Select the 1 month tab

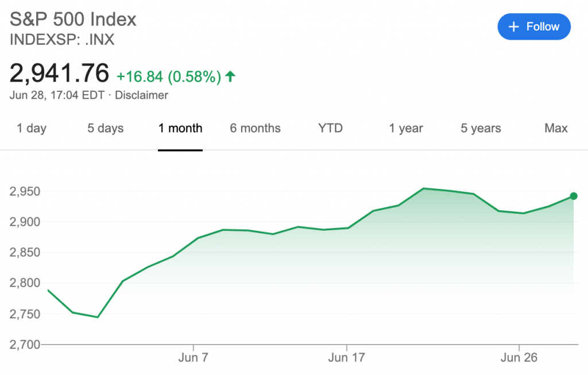(180, 128)
